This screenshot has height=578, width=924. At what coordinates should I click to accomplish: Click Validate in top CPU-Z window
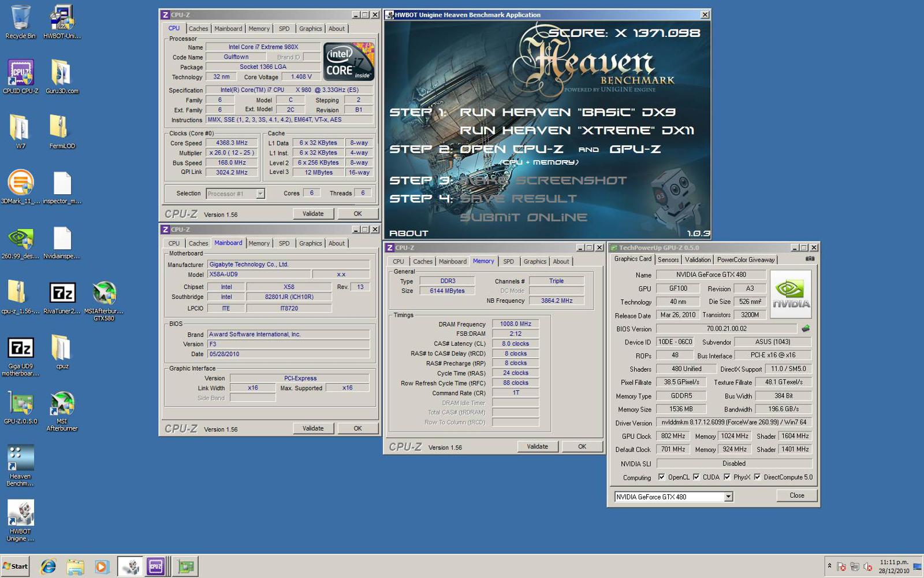click(x=313, y=213)
